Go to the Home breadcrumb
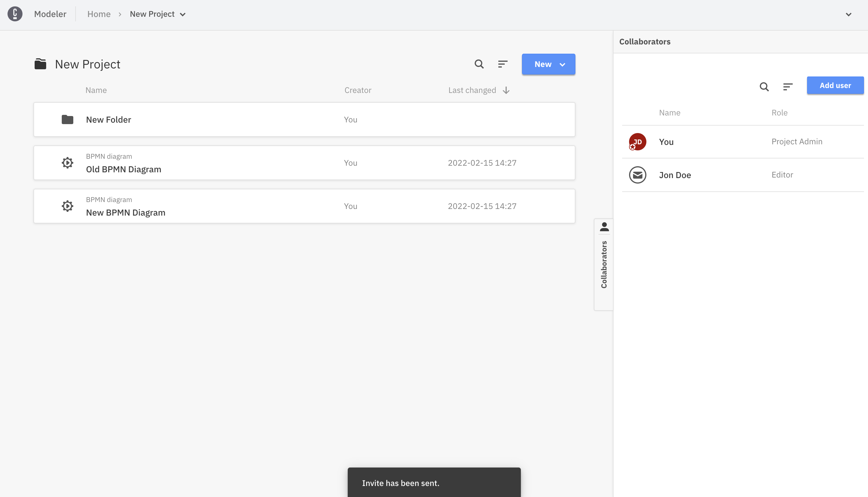868x497 pixels. 99,14
